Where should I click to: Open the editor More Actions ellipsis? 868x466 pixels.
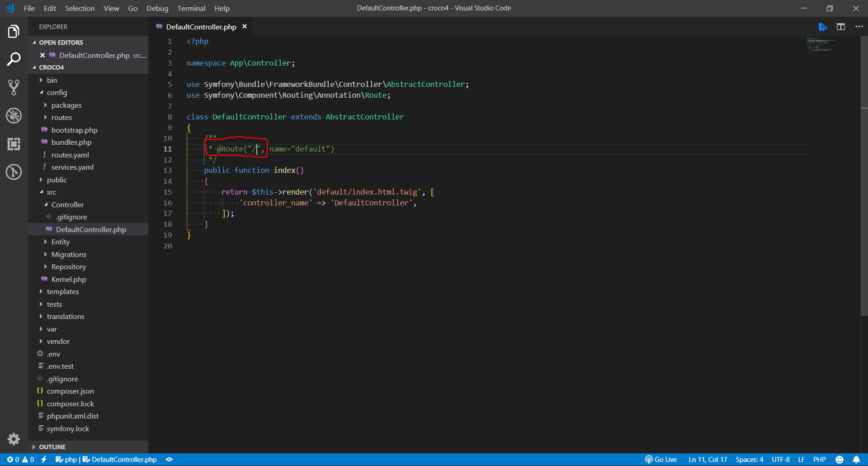click(859, 27)
